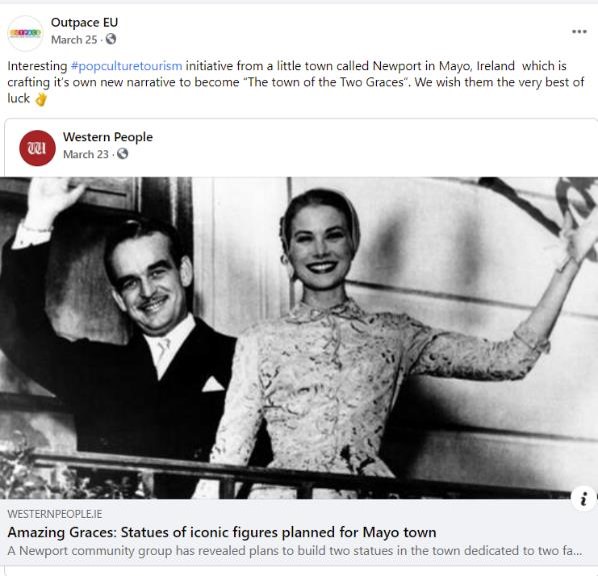The image size is (598, 576).
Task: Click the post caption starting with 'Interesting'
Action: (296, 82)
